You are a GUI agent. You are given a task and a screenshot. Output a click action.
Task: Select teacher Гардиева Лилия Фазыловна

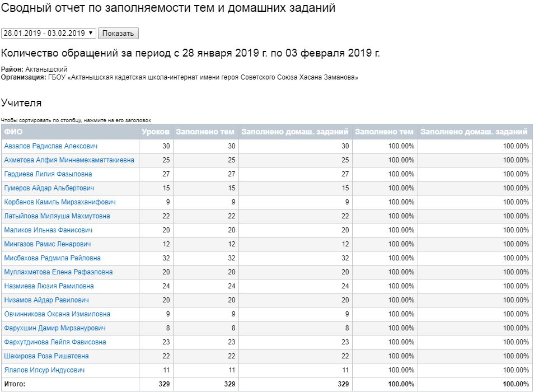coord(48,174)
